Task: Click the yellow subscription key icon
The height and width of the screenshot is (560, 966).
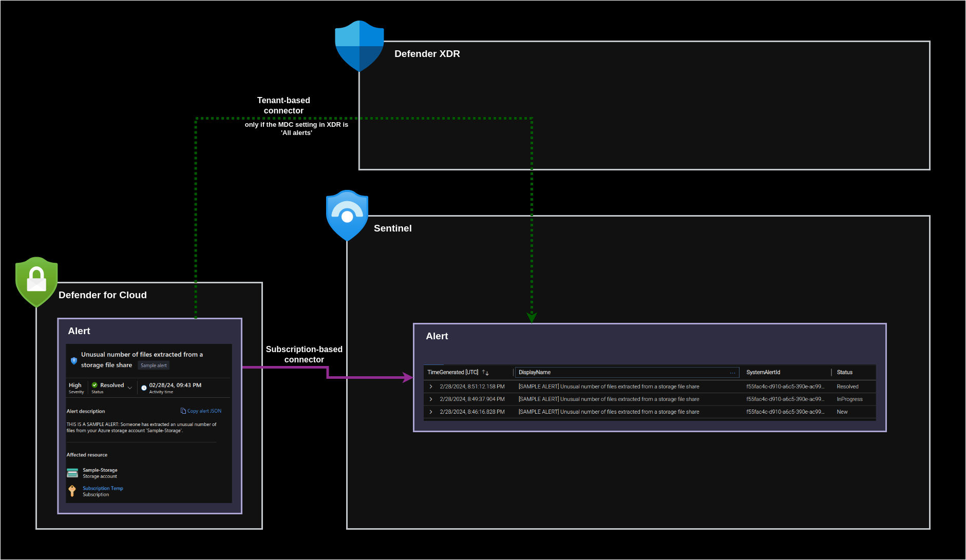Action: (x=72, y=491)
